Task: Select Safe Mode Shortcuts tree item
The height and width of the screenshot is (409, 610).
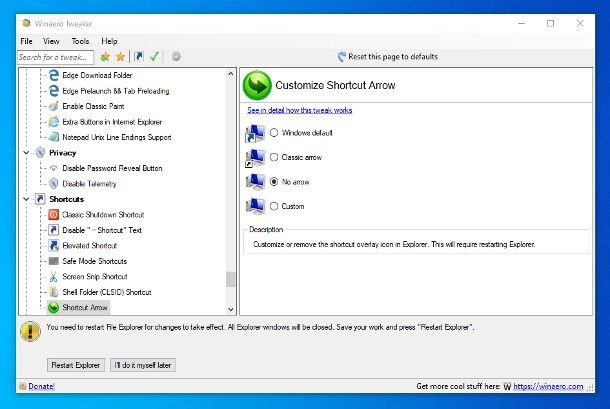Action: [95, 261]
